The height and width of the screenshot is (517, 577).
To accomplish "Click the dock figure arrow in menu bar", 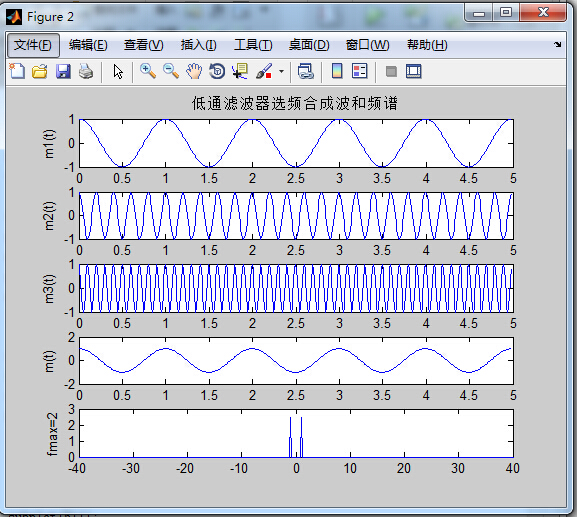I will coord(557,45).
